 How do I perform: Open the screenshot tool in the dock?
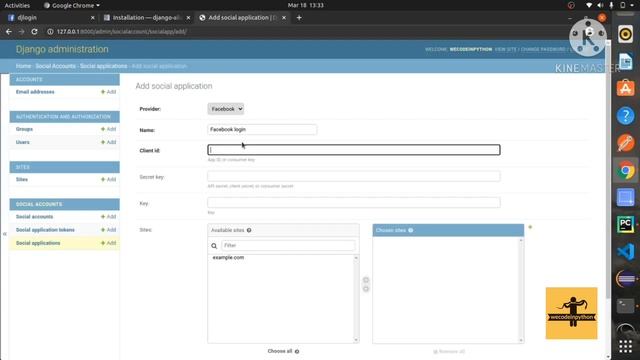(625, 198)
